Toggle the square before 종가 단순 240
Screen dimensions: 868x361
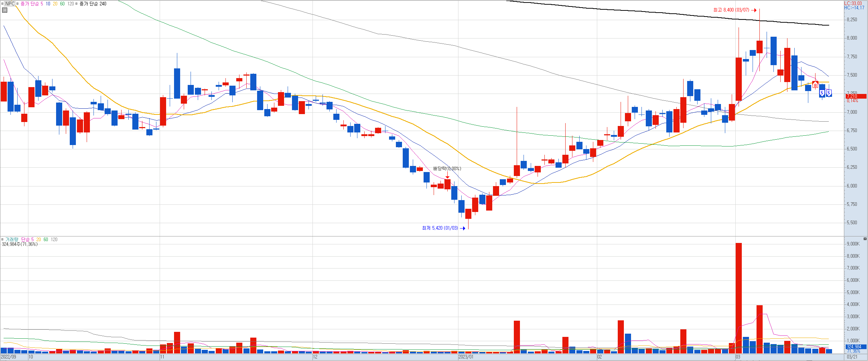click(77, 4)
